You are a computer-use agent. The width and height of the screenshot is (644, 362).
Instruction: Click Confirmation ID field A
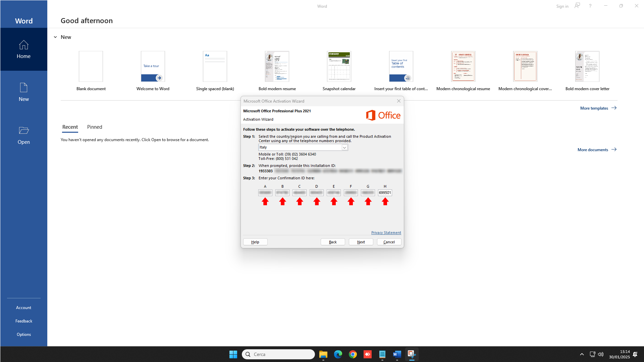point(265,193)
